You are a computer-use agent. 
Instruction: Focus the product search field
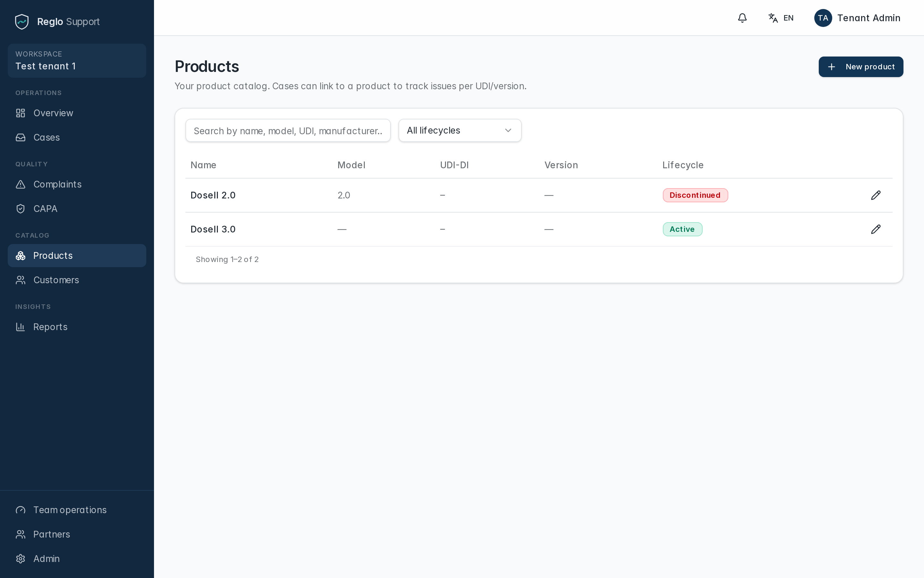[x=288, y=130]
